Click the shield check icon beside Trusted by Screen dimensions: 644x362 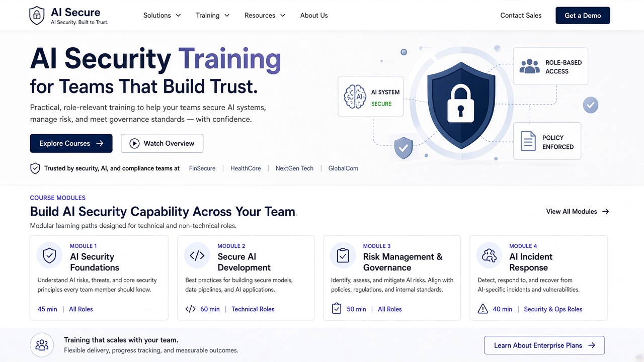[x=35, y=168]
